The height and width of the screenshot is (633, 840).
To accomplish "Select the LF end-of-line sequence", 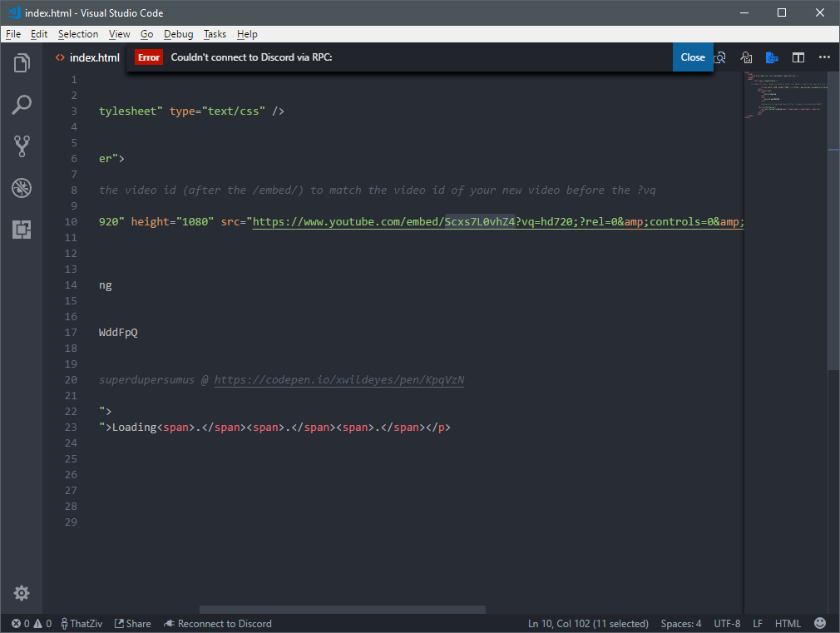I will 758,623.
